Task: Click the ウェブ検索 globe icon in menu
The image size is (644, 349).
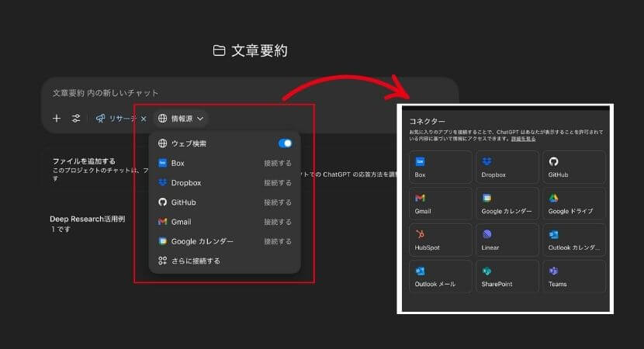Action: (163, 143)
